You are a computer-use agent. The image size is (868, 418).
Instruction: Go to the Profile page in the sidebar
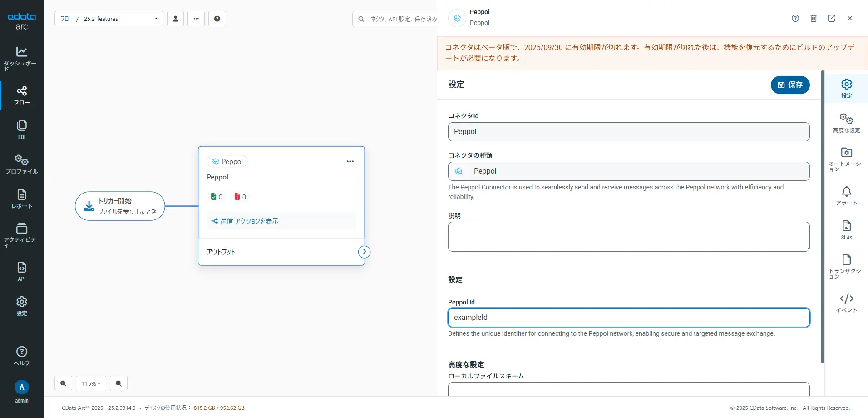point(21,164)
